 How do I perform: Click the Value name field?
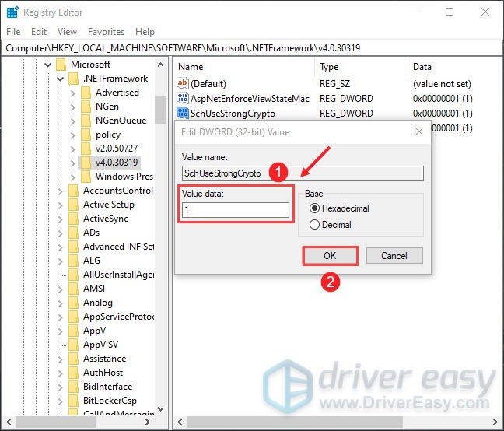pyautogui.click(x=303, y=173)
